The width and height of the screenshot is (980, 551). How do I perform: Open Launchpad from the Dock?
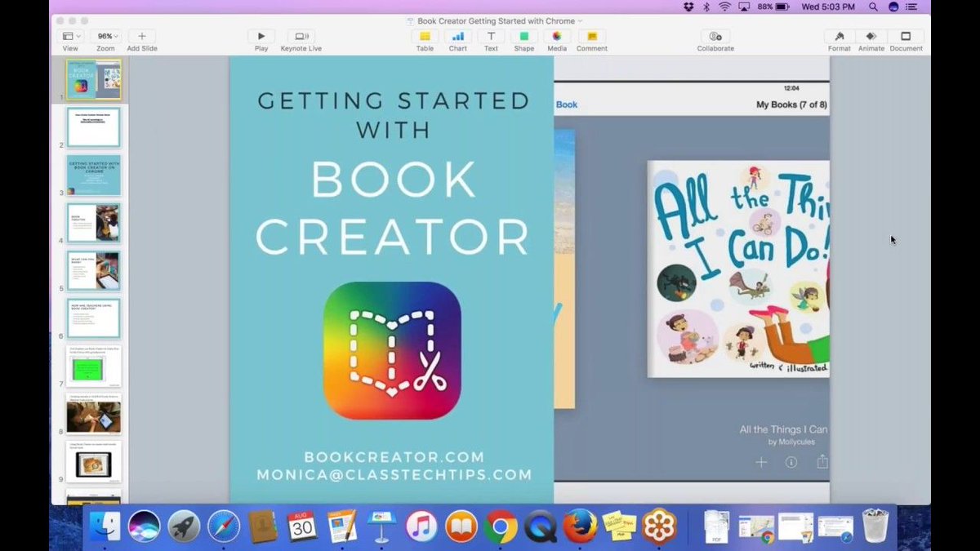[184, 527]
